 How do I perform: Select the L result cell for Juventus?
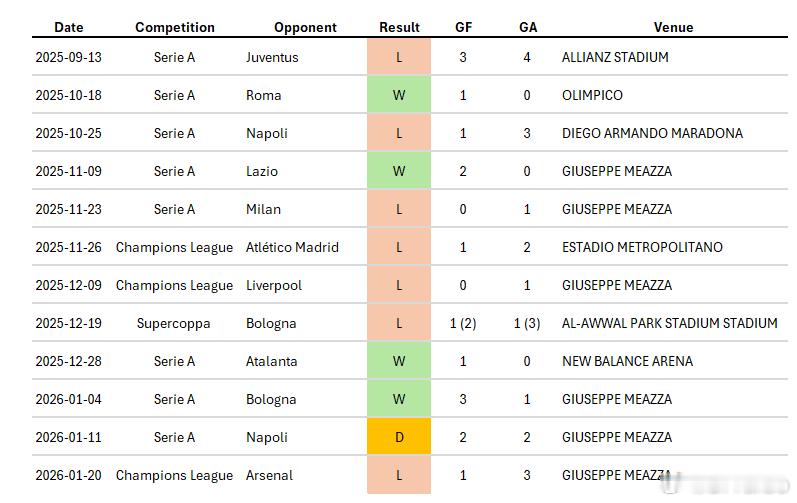(x=399, y=57)
